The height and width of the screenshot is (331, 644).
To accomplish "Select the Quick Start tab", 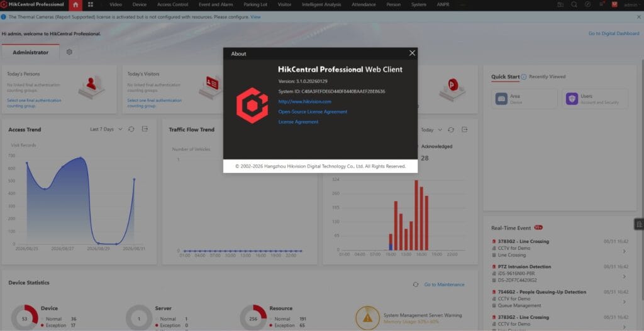I will 505,77.
